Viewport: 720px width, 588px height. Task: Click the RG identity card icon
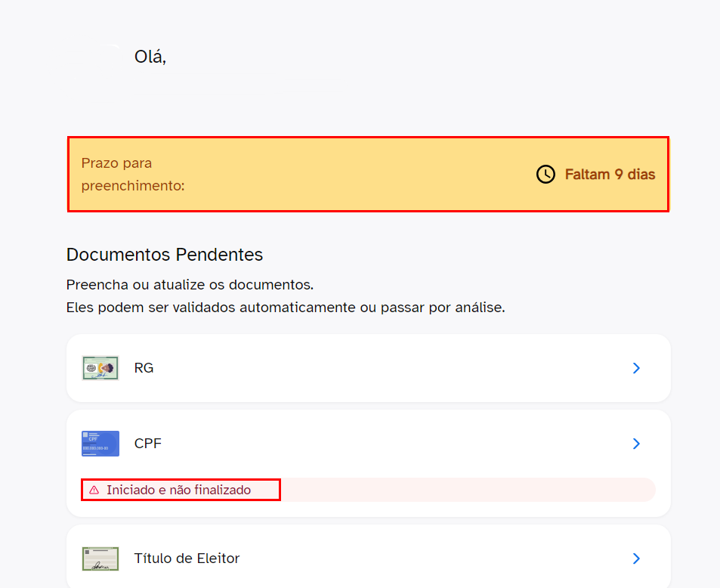tap(100, 368)
